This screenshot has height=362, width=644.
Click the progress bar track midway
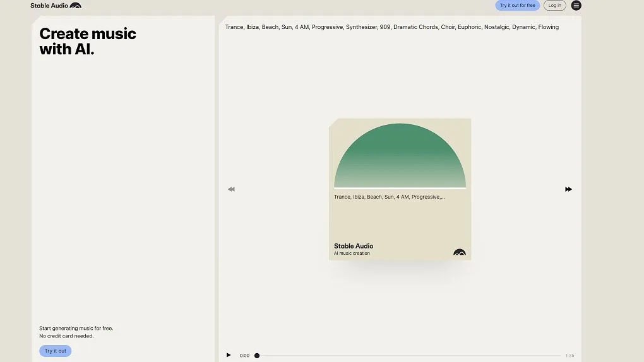(x=408, y=356)
